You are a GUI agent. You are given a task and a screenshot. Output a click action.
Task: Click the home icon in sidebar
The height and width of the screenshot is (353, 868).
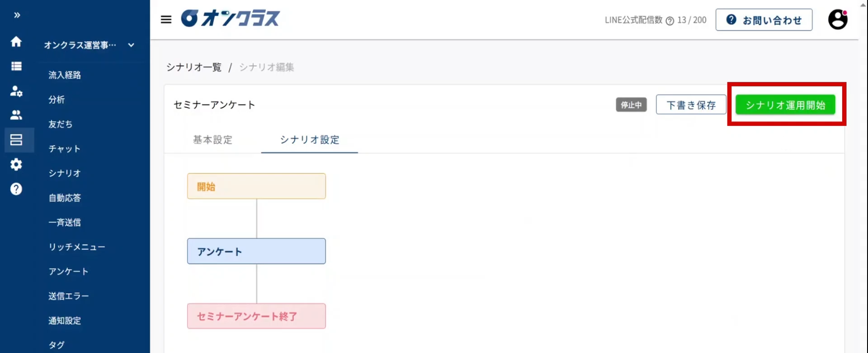(16, 42)
